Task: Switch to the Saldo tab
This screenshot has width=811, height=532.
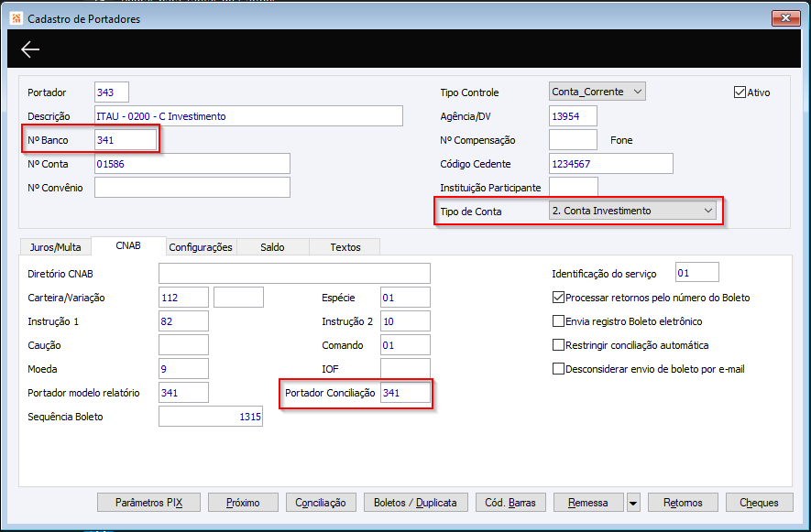Action: tap(272, 247)
